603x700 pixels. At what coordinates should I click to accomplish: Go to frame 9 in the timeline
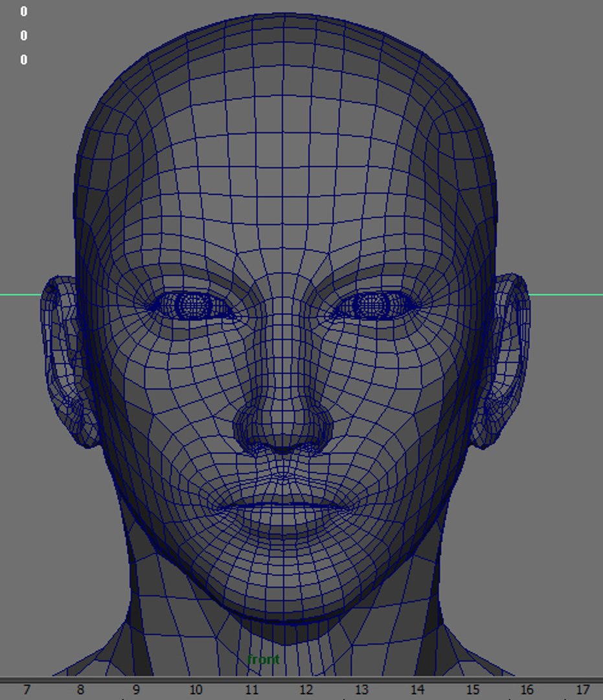coord(136,690)
